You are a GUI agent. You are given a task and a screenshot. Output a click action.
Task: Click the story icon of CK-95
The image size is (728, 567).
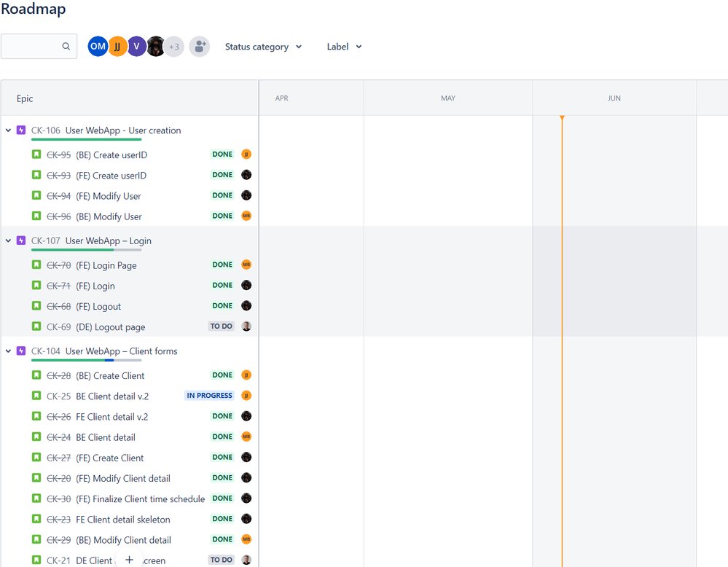pyautogui.click(x=36, y=155)
